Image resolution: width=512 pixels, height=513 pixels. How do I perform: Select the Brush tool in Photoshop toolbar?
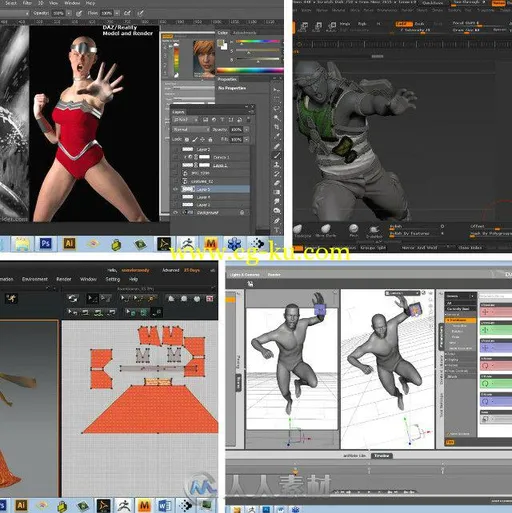(x=277, y=155)
